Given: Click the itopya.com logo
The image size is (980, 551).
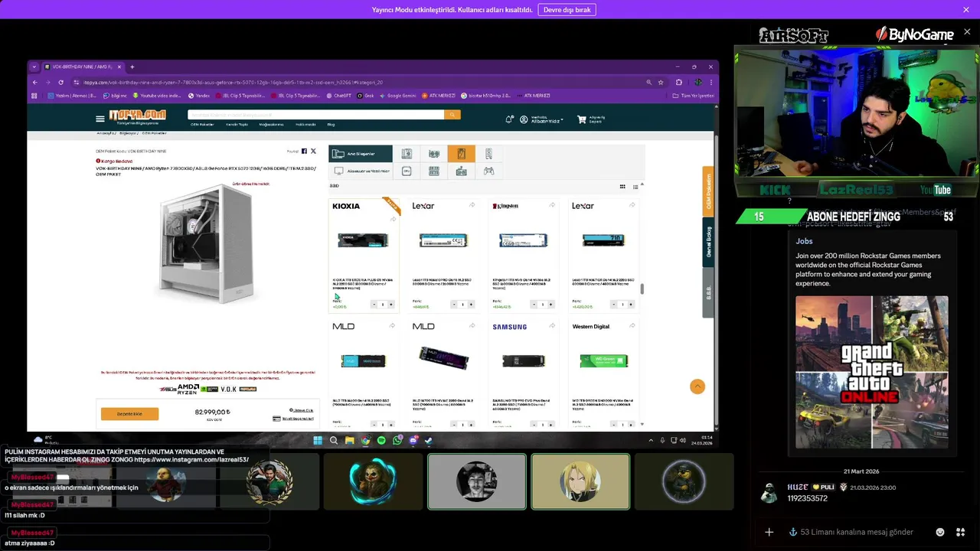Looking at the screenshot, I should pos(137,116).
